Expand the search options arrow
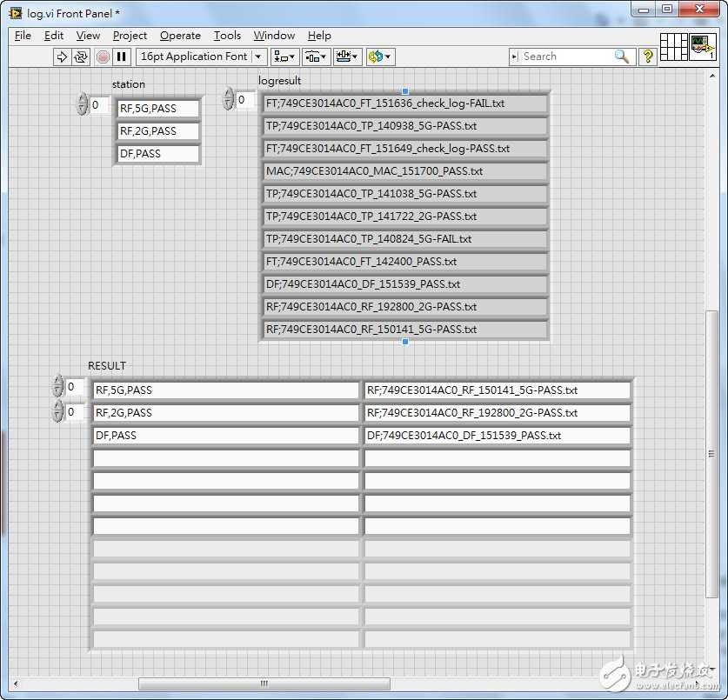Image resolution: width=728 pixels, height=700 pixels. (x=514, y=57)
